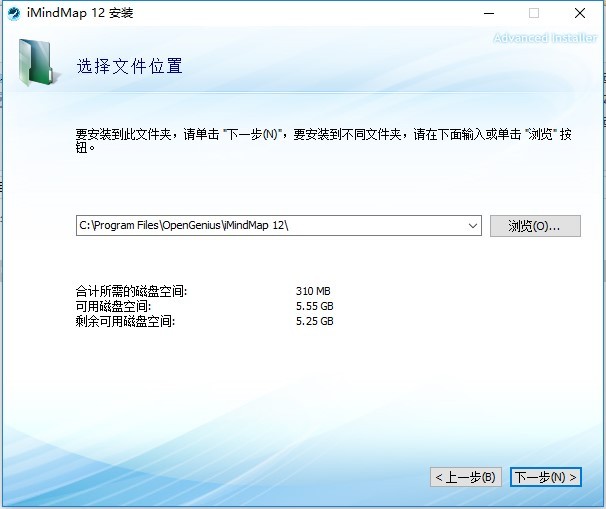The height and width of the screenshot is (509, 606).
Task: Click the C:\Program Files install path field
Action: [x=270, y=226]
